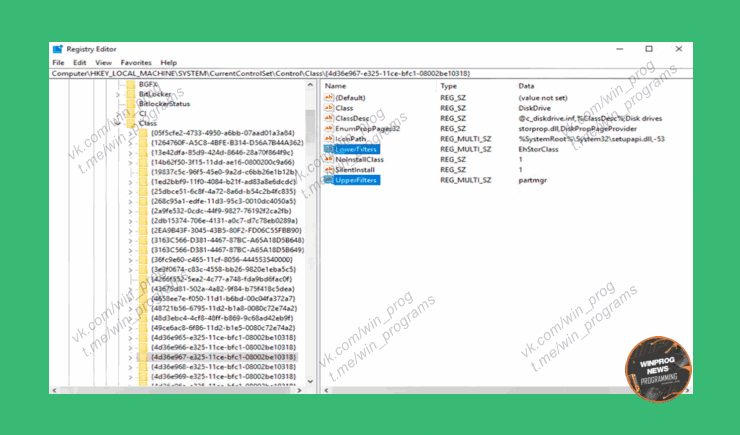Click the BitlockerStatus key folder icon

131,104
